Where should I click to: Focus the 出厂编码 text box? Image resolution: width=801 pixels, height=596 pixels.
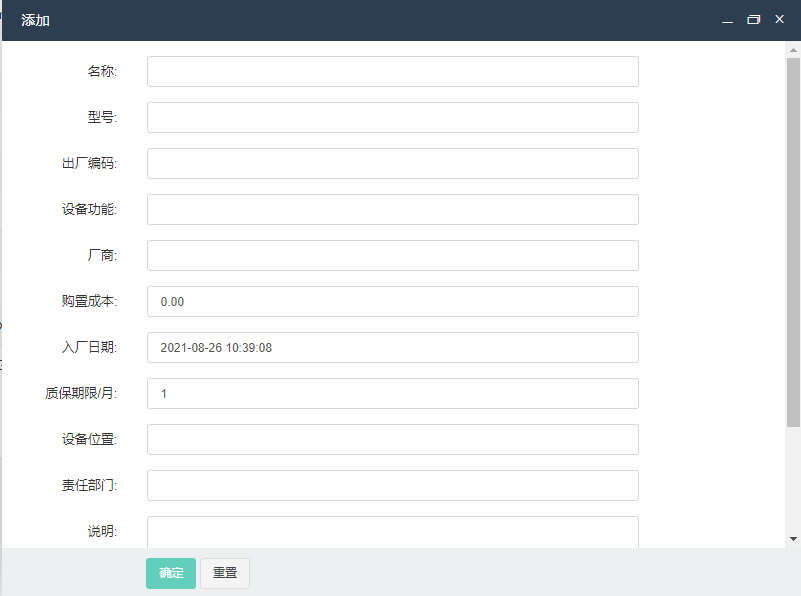[392, 163]
